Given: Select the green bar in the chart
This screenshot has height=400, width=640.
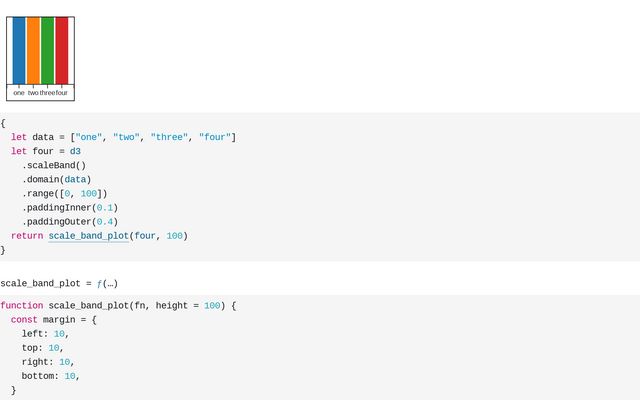Looking at the screenshot, I should coord(47,50).
